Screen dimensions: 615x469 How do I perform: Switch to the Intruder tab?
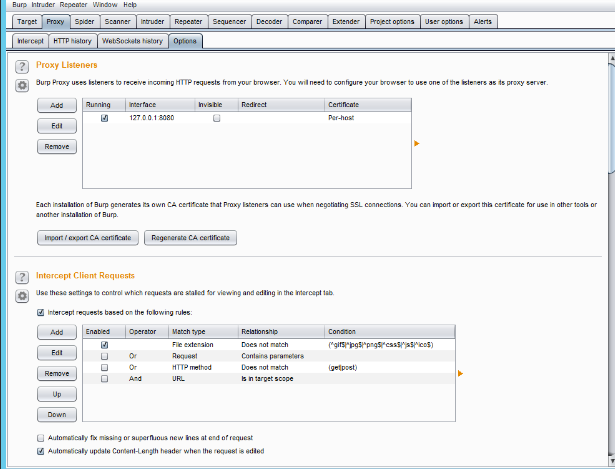(x=152, y=22)
